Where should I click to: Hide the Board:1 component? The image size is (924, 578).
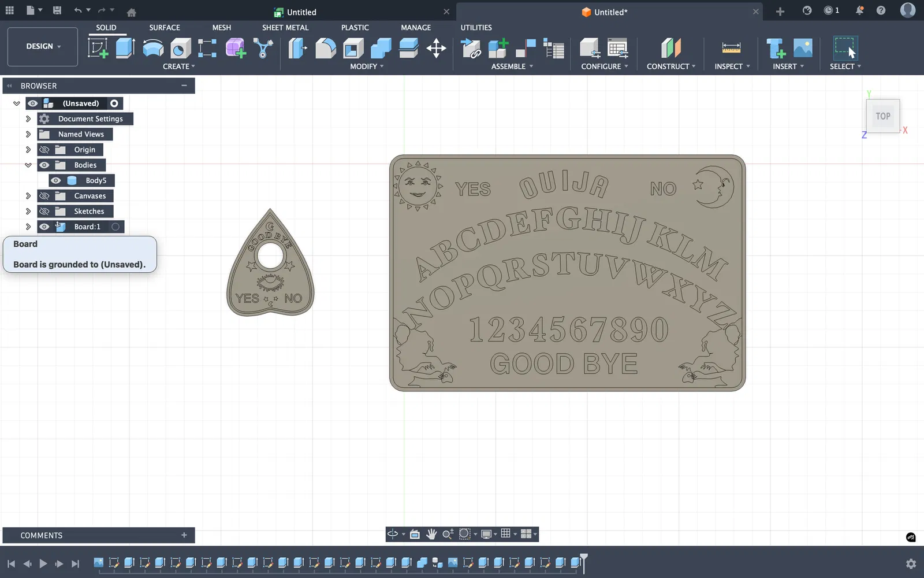[x=44, y=227]
